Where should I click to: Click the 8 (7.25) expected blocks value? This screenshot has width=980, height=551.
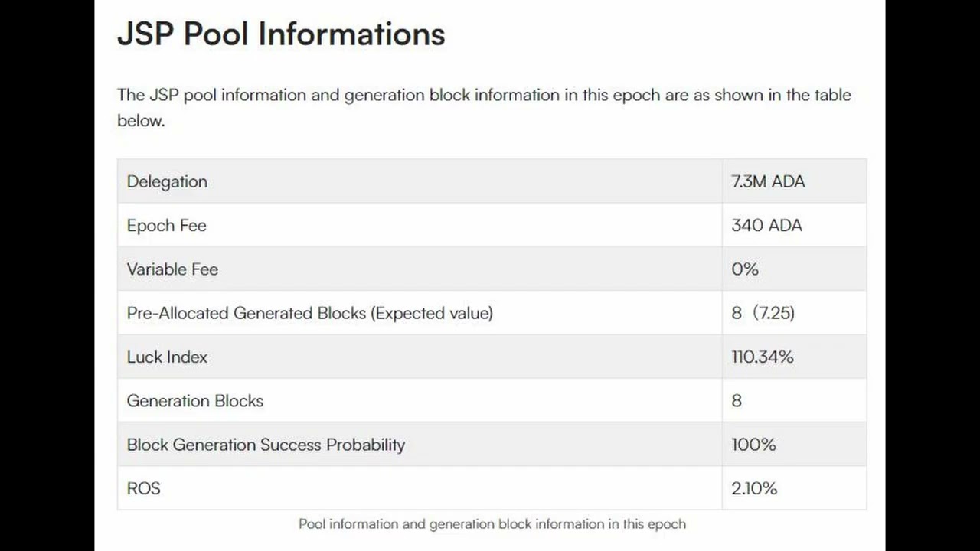[763, 313]
